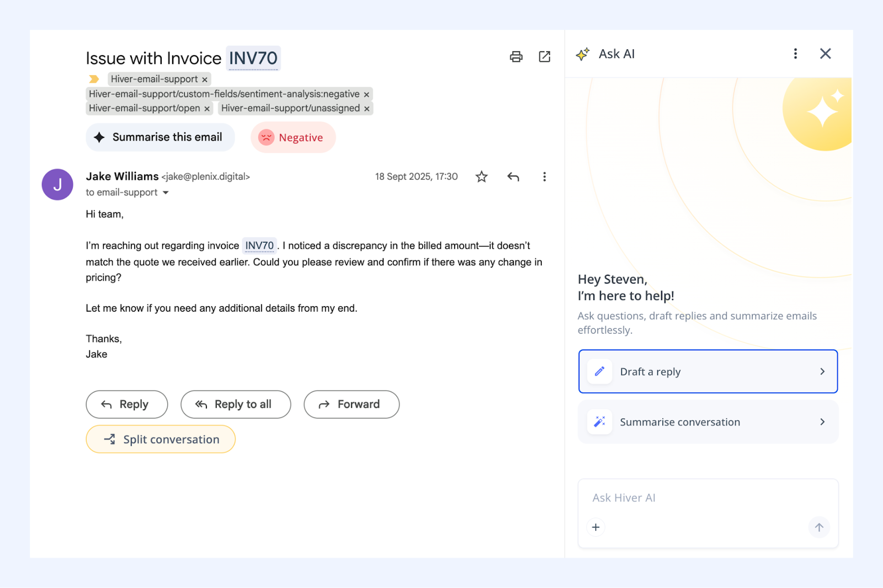Screen dimensions: 883x588
Task: Remove the Hiver-email-support/open label
Action: point(207,109)
